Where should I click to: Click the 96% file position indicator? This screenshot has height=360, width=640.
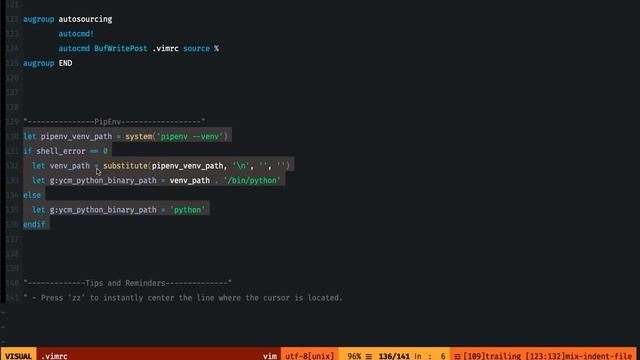pos(354,356)
